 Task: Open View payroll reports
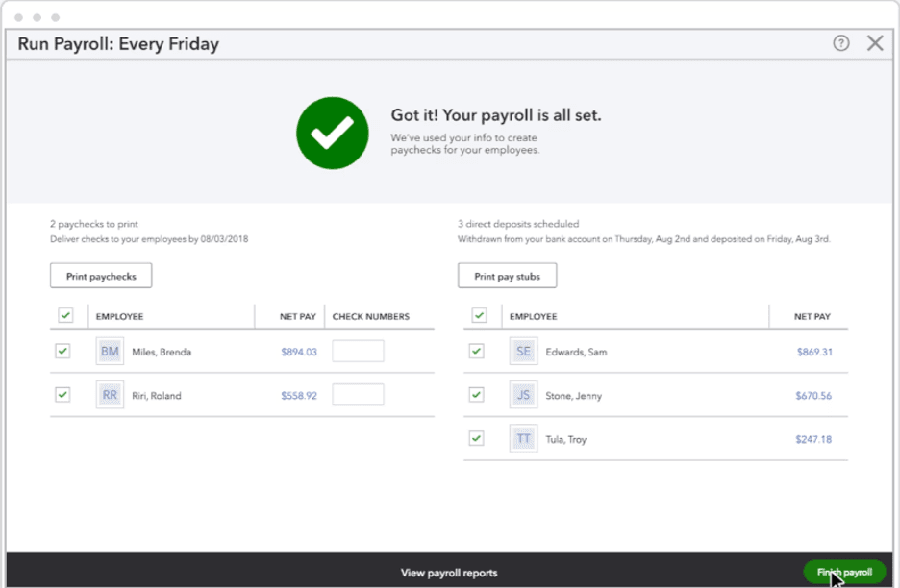pyautogui.click(x=448, y=571)
